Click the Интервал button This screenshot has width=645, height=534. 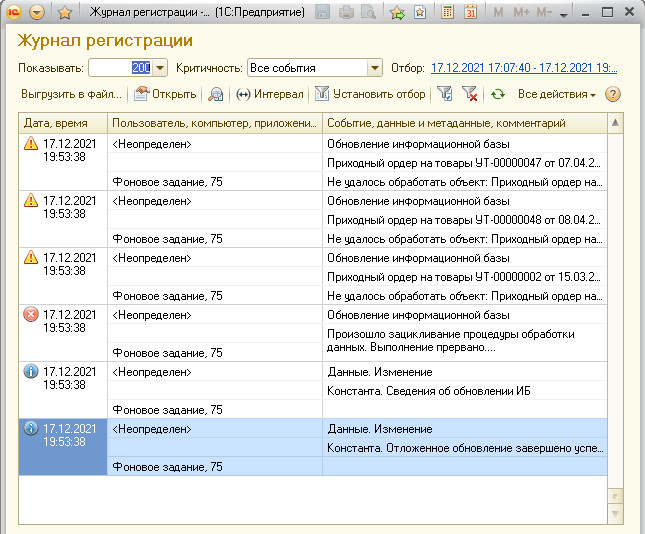click(x=270, y=94)
